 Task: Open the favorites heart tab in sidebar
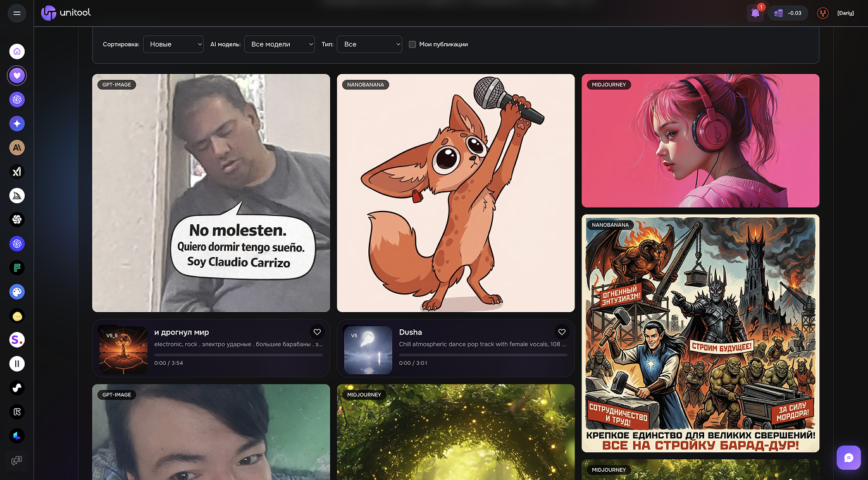(17, 76)
